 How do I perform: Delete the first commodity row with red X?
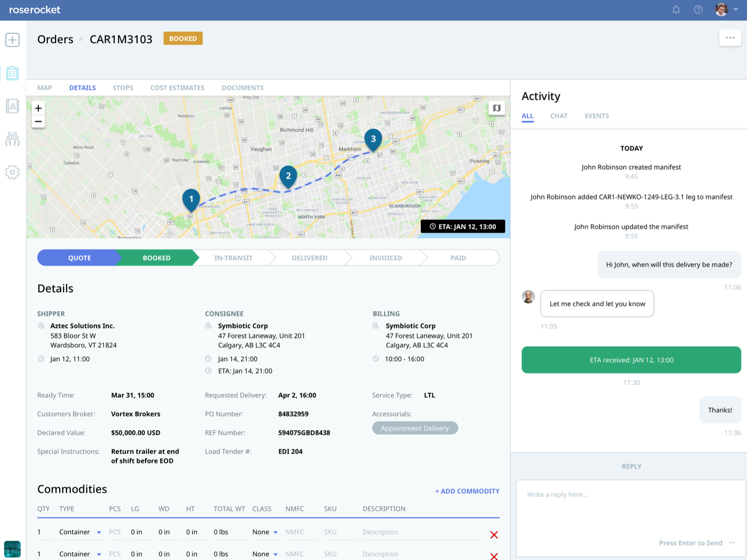(494, 535)
